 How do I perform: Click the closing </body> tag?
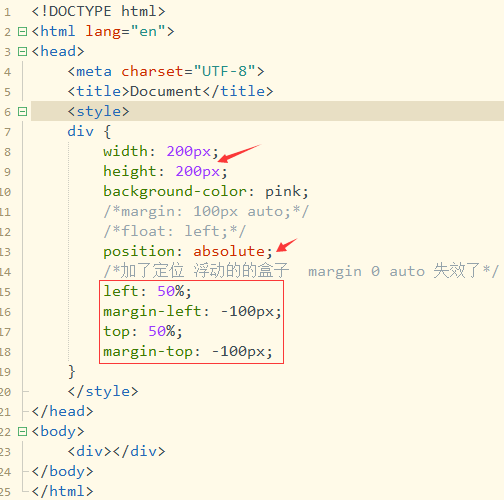(62, 472)
